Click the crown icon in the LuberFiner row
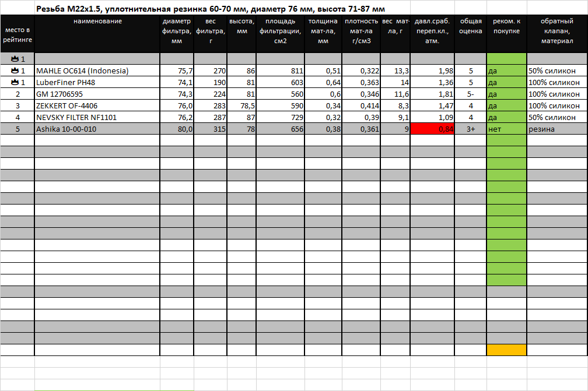588x391 pixels. (x=15, y=82)
